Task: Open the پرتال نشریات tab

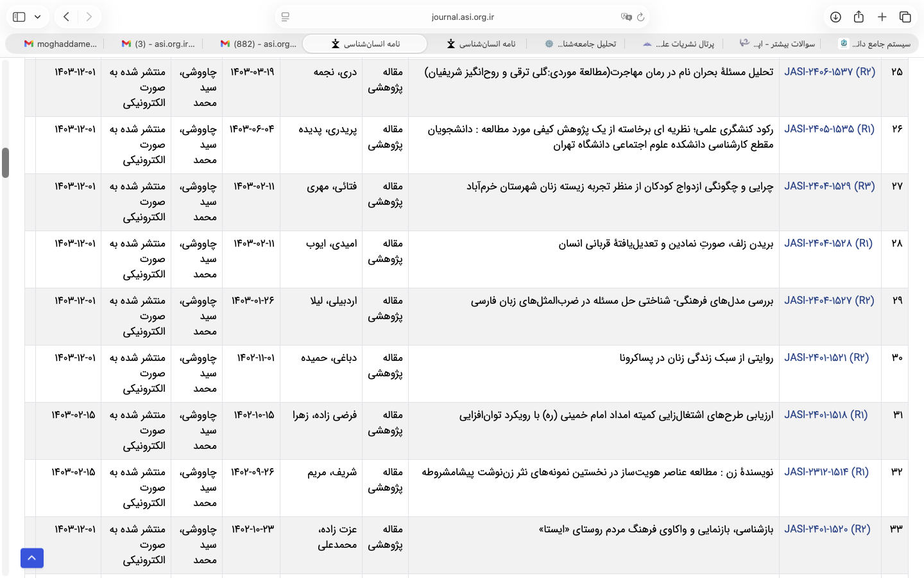Action: click(x=679, y=44)
